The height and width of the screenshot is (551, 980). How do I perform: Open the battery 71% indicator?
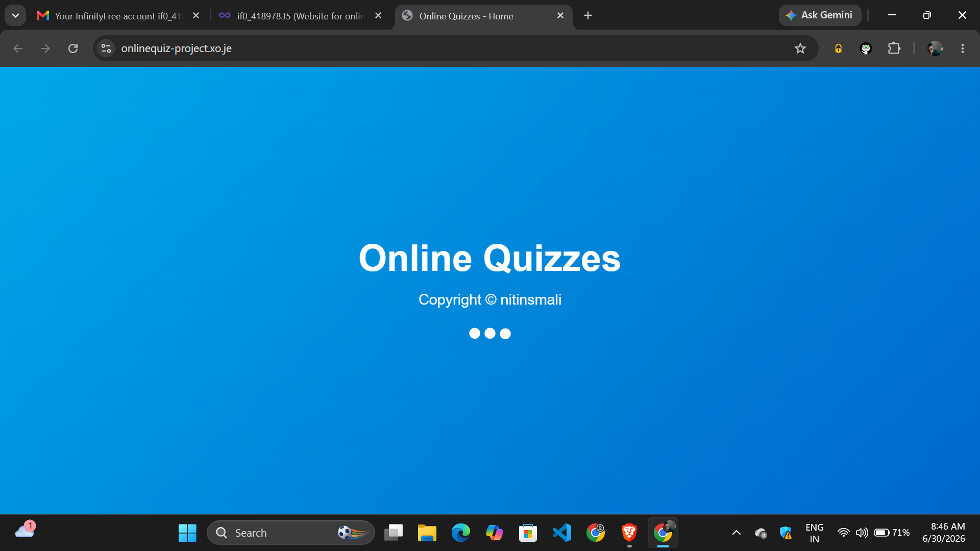pos(892,533)
